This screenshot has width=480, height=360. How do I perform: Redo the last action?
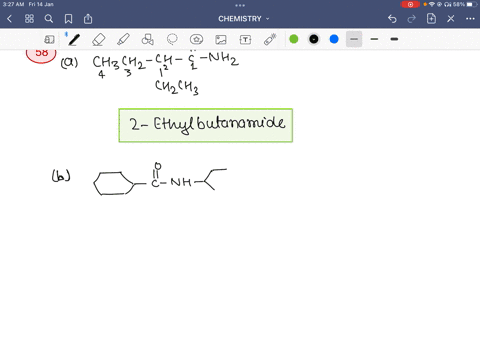(412, 19)
